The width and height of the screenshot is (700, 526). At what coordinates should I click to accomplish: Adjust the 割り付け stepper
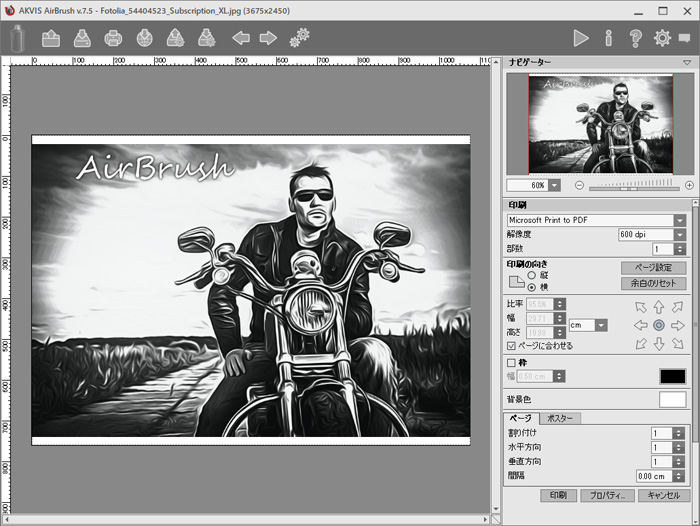679,433
